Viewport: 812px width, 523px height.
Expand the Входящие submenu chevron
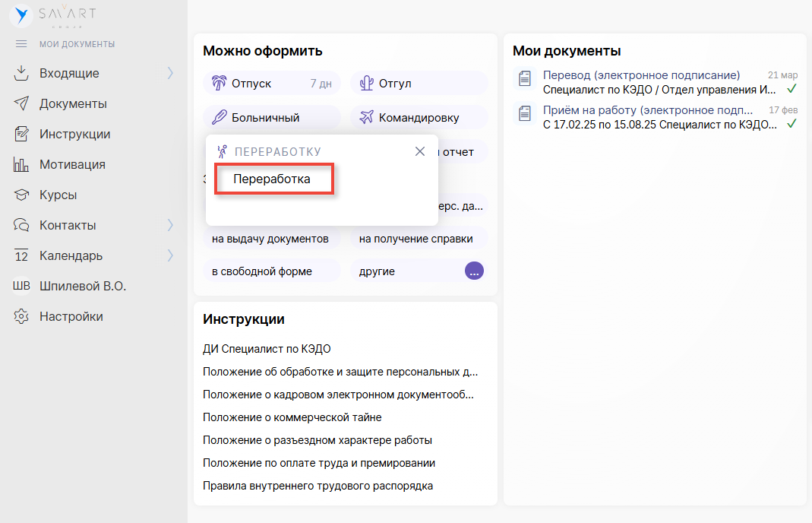170,74
